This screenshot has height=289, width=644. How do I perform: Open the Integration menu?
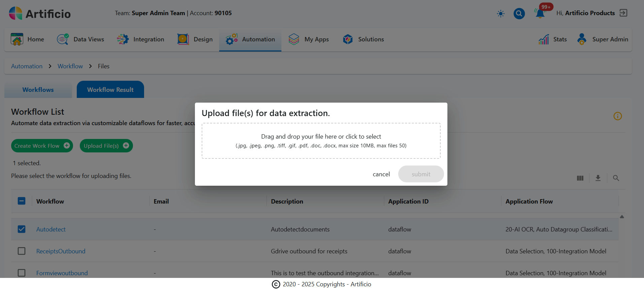point(141,39)
